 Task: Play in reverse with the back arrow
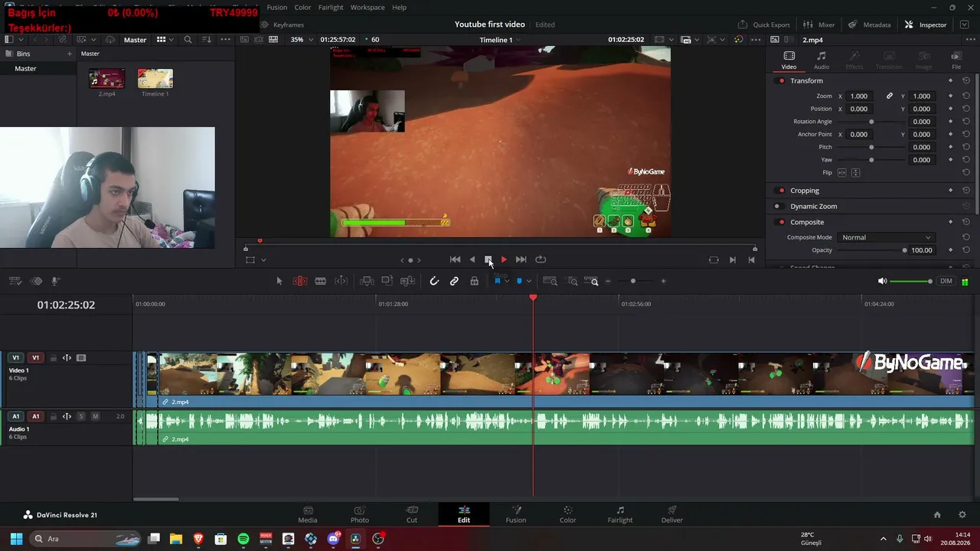click(x=472, y=260)
